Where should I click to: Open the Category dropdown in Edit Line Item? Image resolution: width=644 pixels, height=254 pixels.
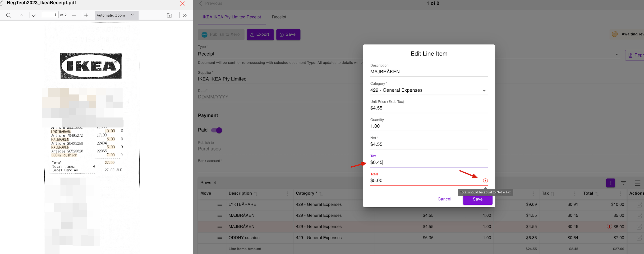point(429,90)
